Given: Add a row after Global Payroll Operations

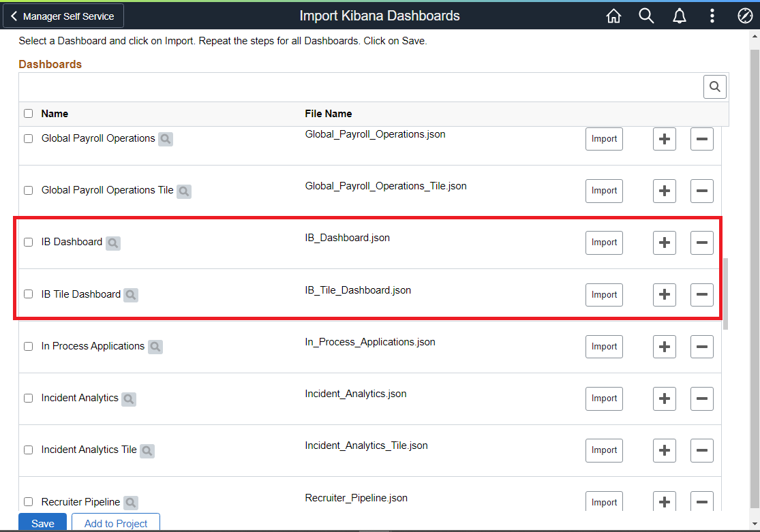Looking at the screenshot, I should point(665,139).
